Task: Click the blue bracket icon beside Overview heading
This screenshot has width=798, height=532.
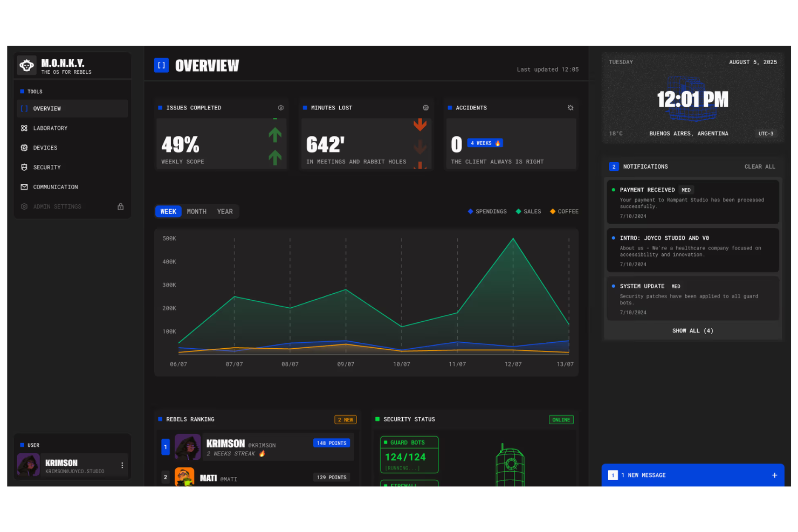Action: click(161, 65)
